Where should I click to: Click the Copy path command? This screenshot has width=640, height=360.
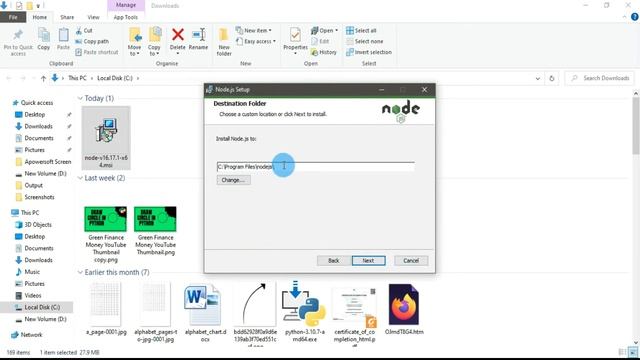tap(92, 41)
